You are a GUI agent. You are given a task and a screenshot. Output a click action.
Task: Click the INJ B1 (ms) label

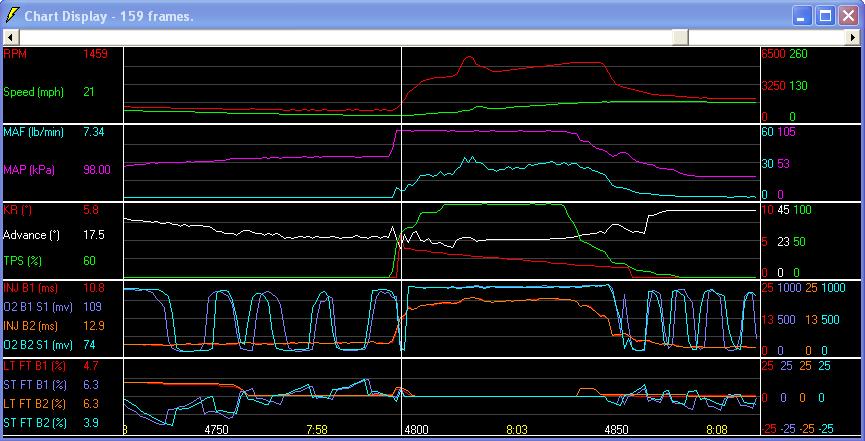click(32, 289)
